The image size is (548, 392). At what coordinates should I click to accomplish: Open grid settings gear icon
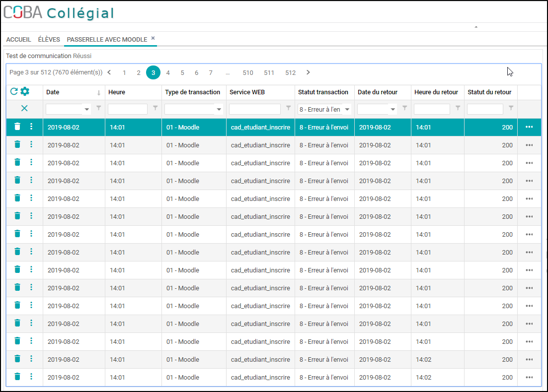tap(25, 92)
